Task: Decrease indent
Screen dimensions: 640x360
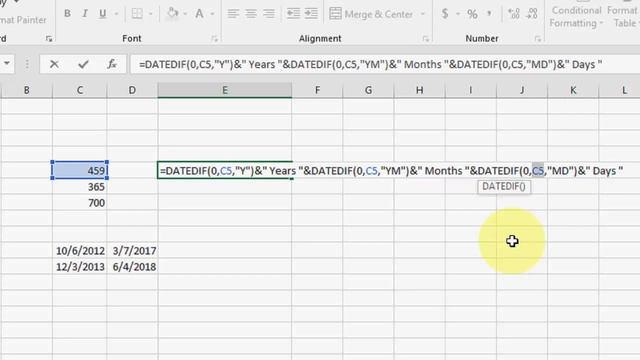Action: (x=293, y=14)
